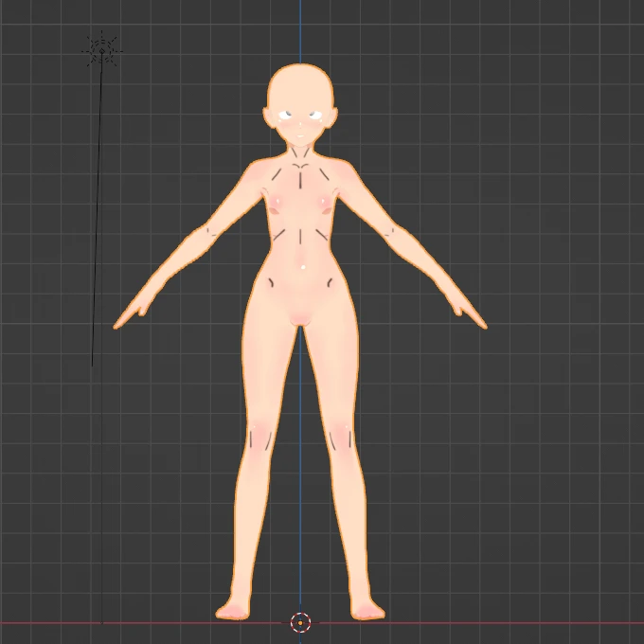The height and width of the screenshot is (644, 644).
Task: Click the 3D cursor at the origin
Action: (x=300, y=622)
